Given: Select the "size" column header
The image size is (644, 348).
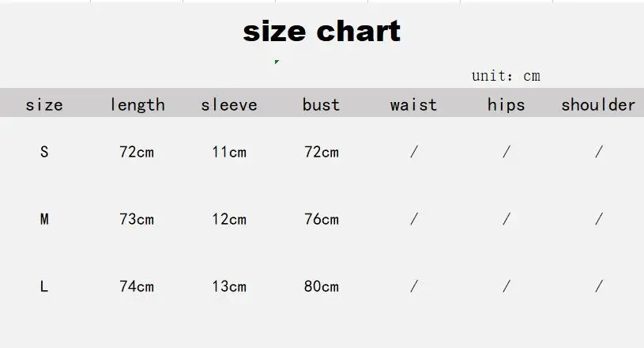Looking at the screenshot, I should pyautogui.click(x=44, y=104).
